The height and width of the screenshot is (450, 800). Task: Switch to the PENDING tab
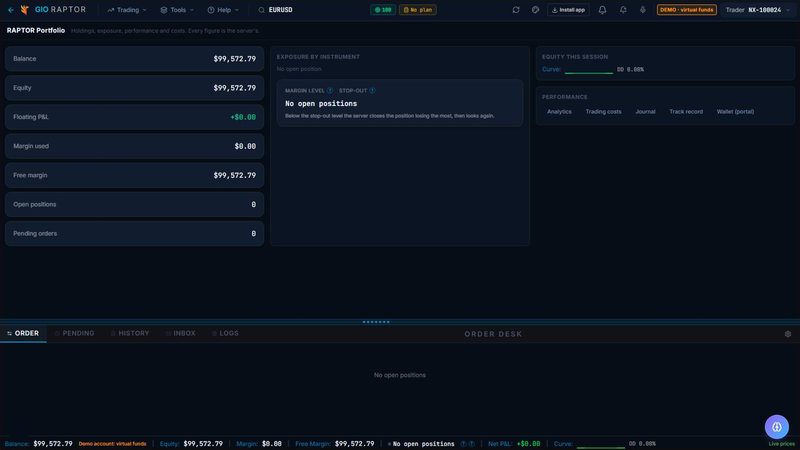click(74, 333)
